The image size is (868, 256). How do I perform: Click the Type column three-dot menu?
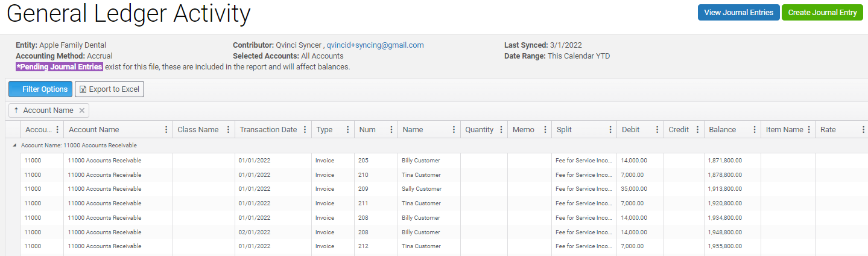[x=347, y=130]
